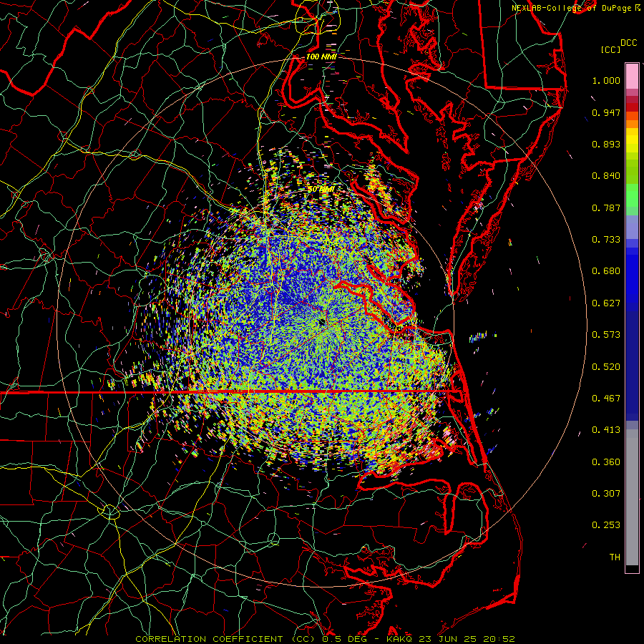The height and width of the screenshot is (644, 644).
Task: Click the NEXLAB-College of DuPage label
Action: tap(576, 8)
